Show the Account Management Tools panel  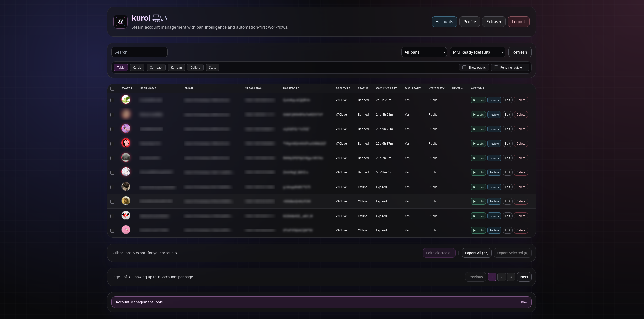(x=523, y=302)
